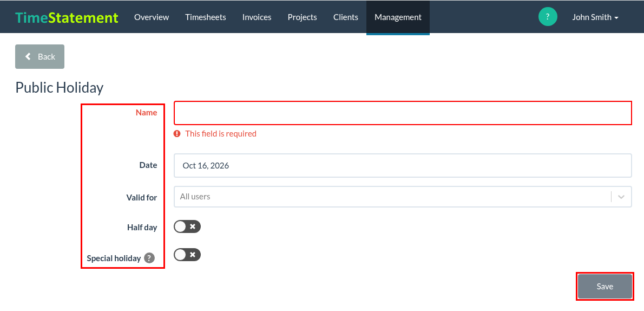This screenshot has width=644, height=311.
Task: Open the Date field showing Oct 16, 2026
Action: (x=403, y=165)
